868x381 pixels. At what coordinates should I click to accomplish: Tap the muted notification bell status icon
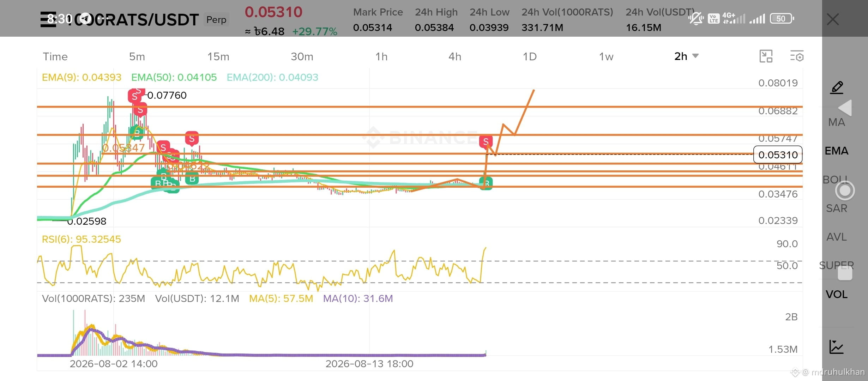point(696,18)
